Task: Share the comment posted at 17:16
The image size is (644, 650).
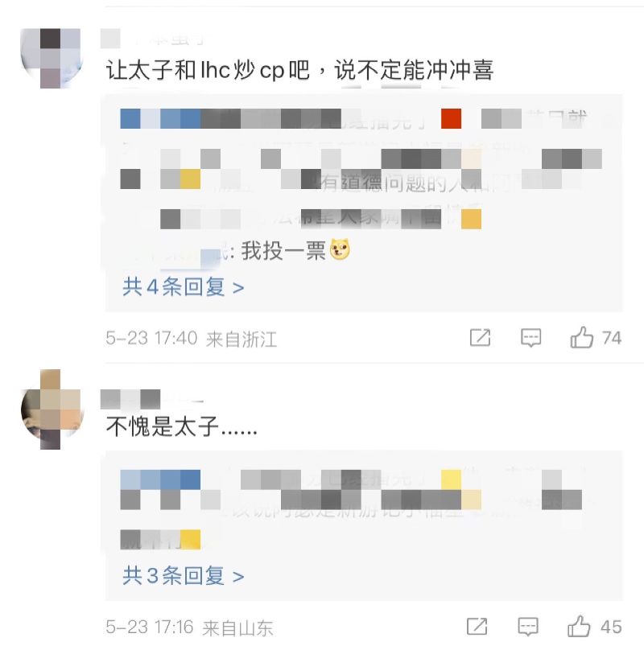Action: pos(477,627)
